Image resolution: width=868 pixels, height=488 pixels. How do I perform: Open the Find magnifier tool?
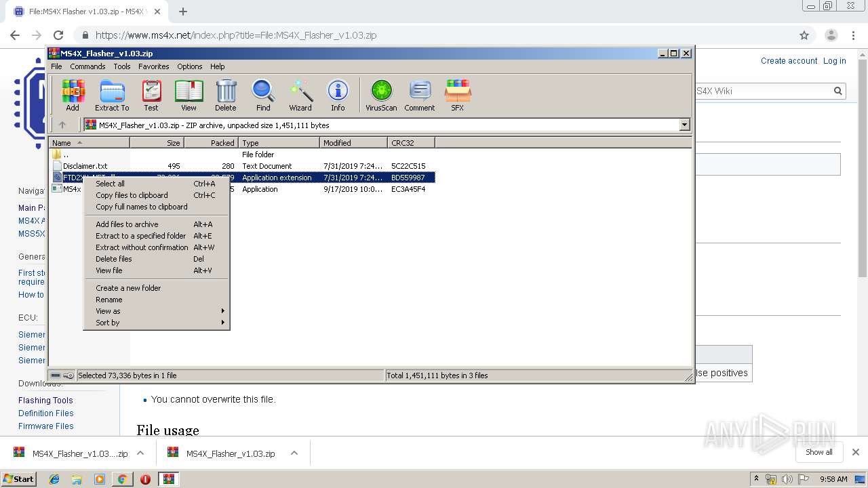pyautogui.click(x=263, y=95)
